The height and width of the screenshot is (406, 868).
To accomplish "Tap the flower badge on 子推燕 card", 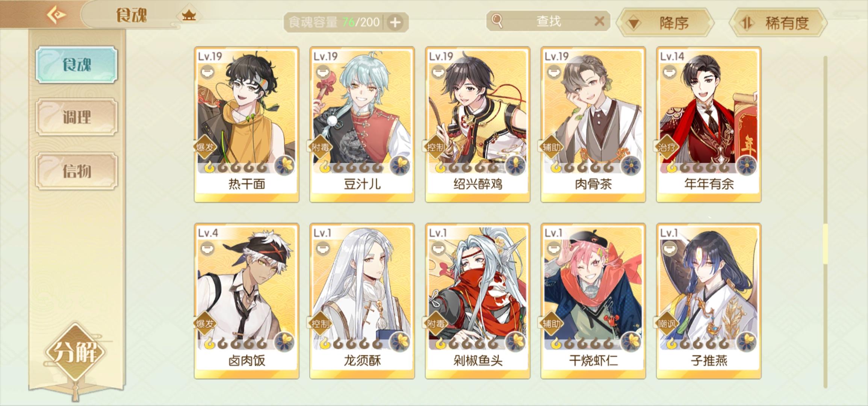I will pyautogui.click(x=747, y=342).
